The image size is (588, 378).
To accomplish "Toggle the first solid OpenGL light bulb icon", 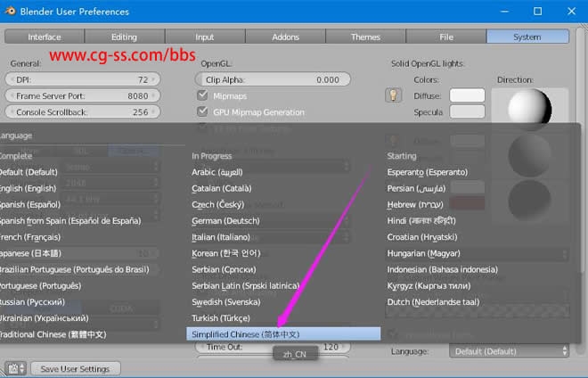I will pos(392,95).
